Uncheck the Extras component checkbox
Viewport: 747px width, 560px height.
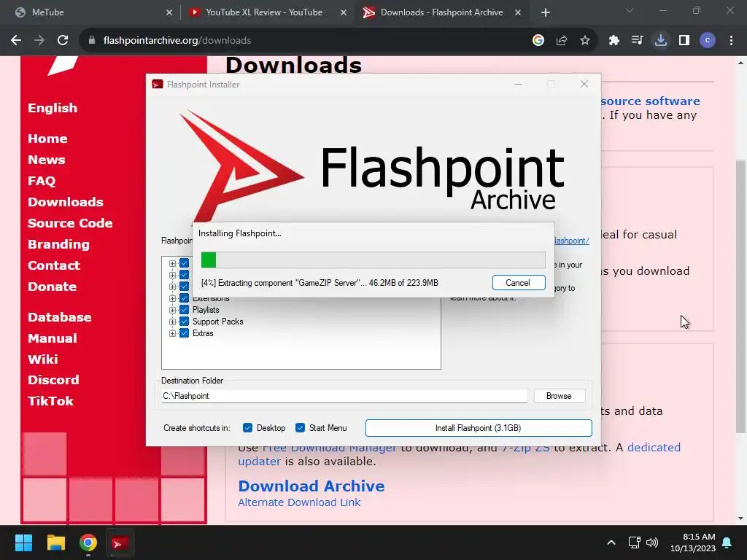tap(185, 333)
